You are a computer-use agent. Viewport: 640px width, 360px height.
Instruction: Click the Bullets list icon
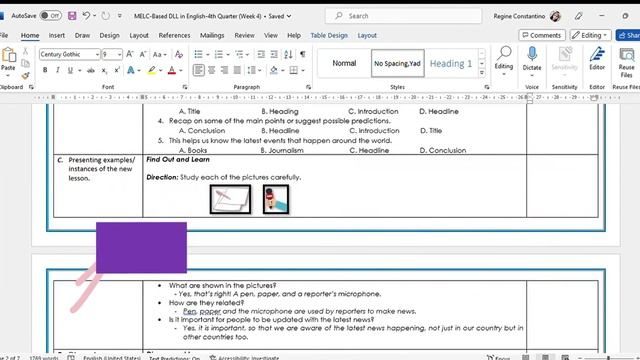click(x=198, y=54)
